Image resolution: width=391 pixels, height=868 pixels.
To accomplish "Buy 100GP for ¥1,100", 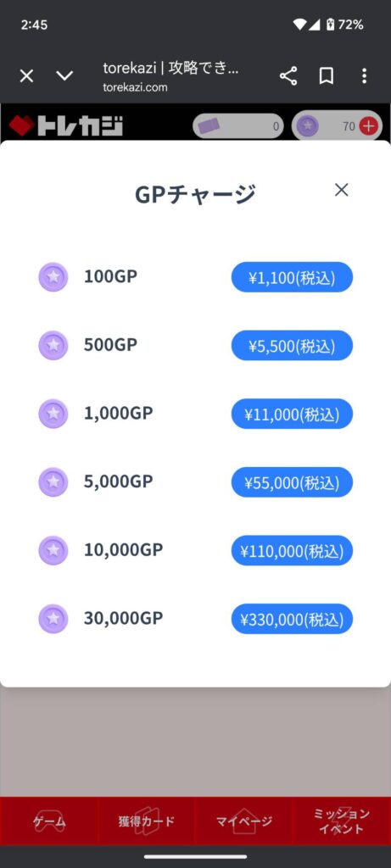I will pos(292,277).
